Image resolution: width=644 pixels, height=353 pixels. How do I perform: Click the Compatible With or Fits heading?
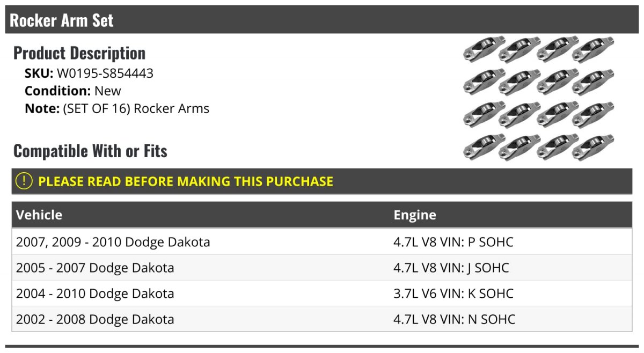90,151
